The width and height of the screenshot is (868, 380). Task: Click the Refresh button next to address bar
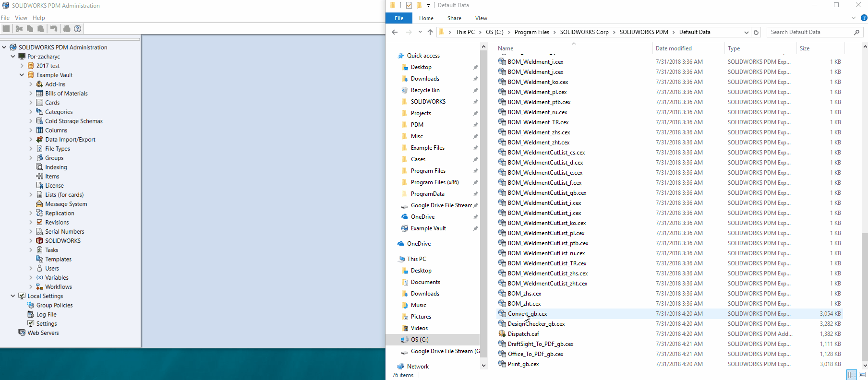point(756,32)
